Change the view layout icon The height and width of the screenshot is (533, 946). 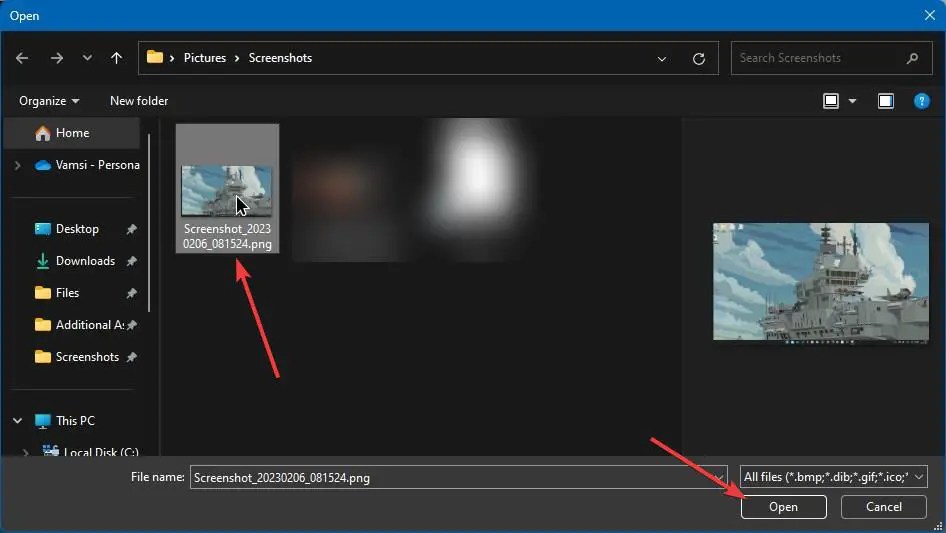coord(831,101)
